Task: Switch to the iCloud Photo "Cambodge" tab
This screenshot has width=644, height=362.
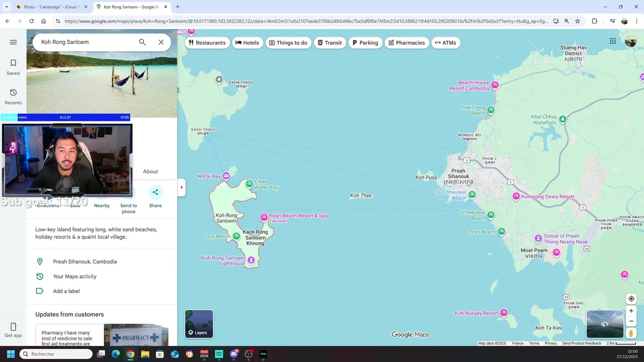Action: (x=50, y=7)
